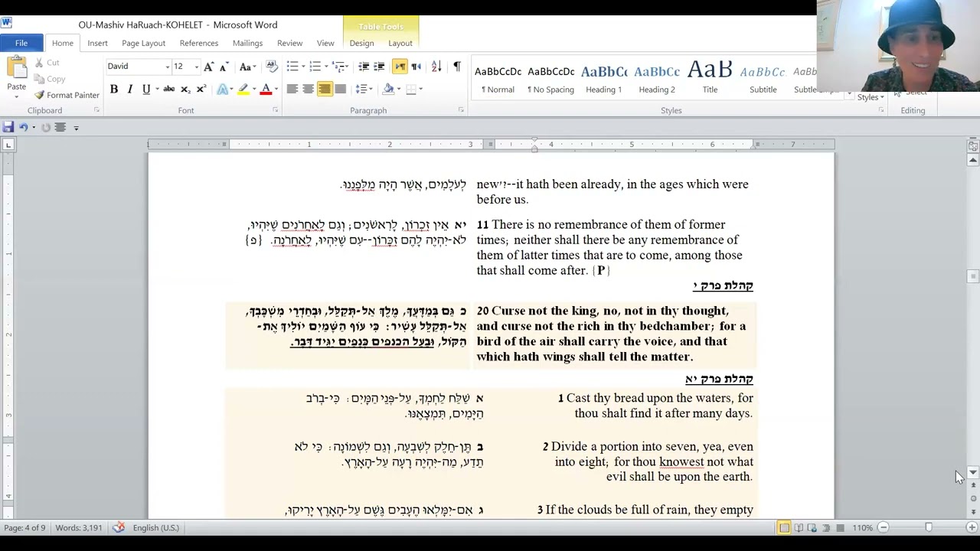Click the spelling proofing status icon
Image resolution: width=980 pixels, height=551 pixels.
pos(119,527)
